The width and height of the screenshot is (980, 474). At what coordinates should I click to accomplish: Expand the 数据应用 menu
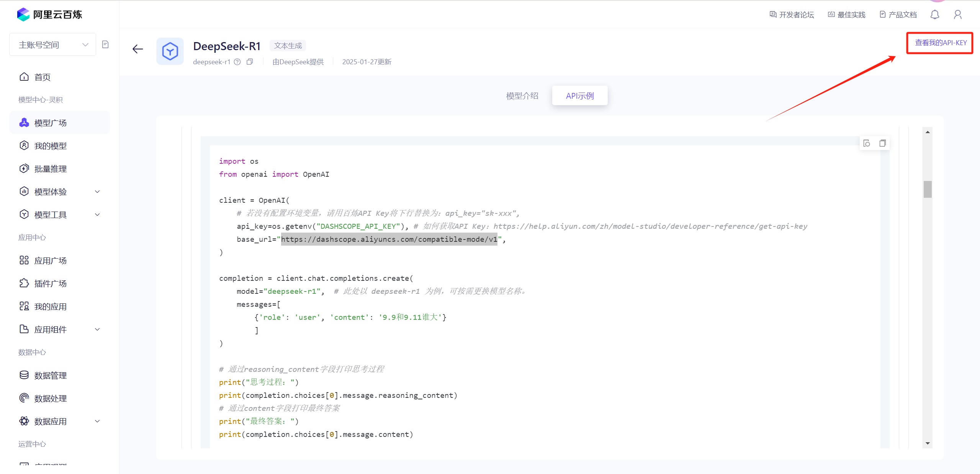tap(97, 421)
